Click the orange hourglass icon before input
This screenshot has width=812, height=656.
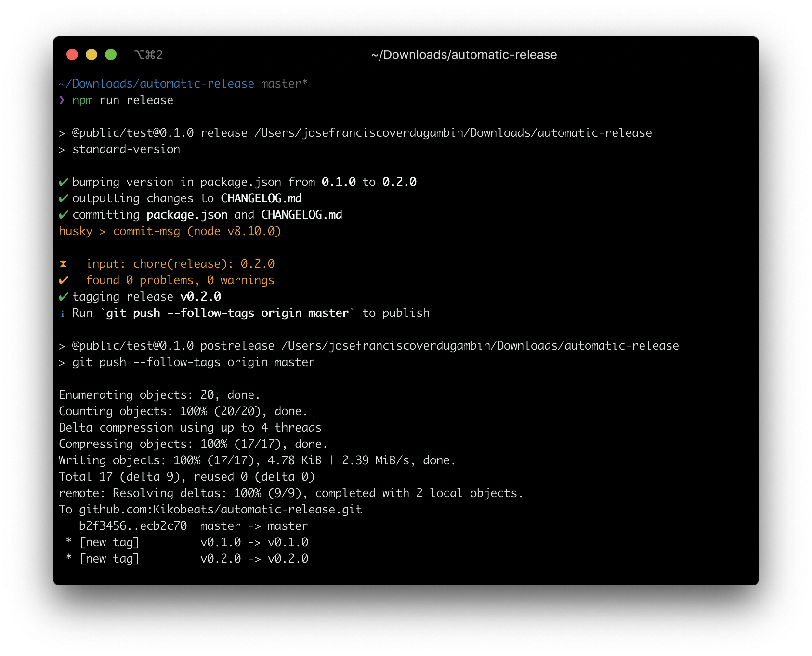(x=63, y=264)
